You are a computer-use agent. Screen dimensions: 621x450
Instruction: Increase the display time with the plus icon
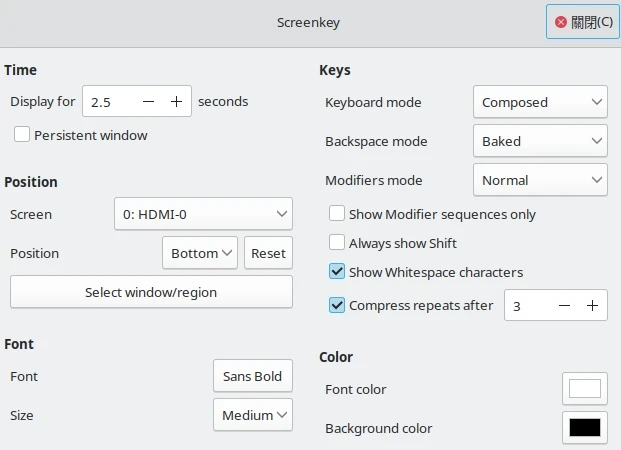click(x=176, y=102)
